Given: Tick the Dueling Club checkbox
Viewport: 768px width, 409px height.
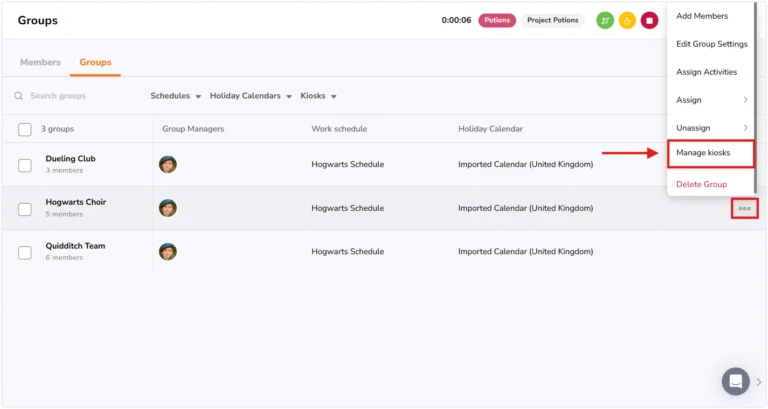Looking at the screenshot, I should pyautogui.click(x=25, y=166).
